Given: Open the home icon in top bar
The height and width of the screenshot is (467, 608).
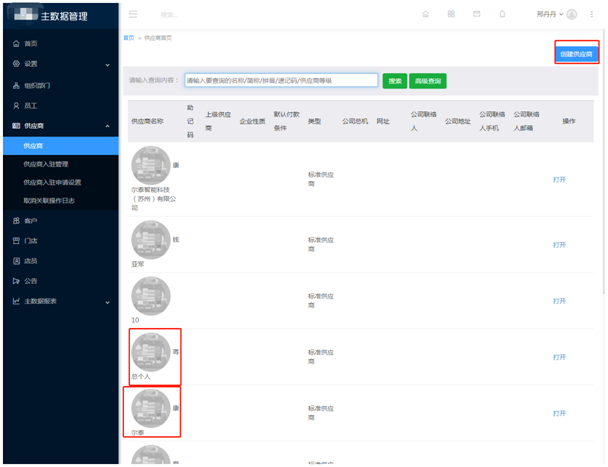Looking at the screenshot, I should coord(425,14).
